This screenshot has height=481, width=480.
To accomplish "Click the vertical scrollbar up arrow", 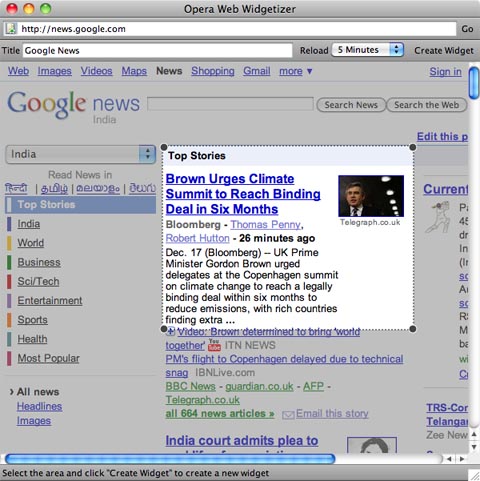I will pyautogui.click(x=474, y=434).
